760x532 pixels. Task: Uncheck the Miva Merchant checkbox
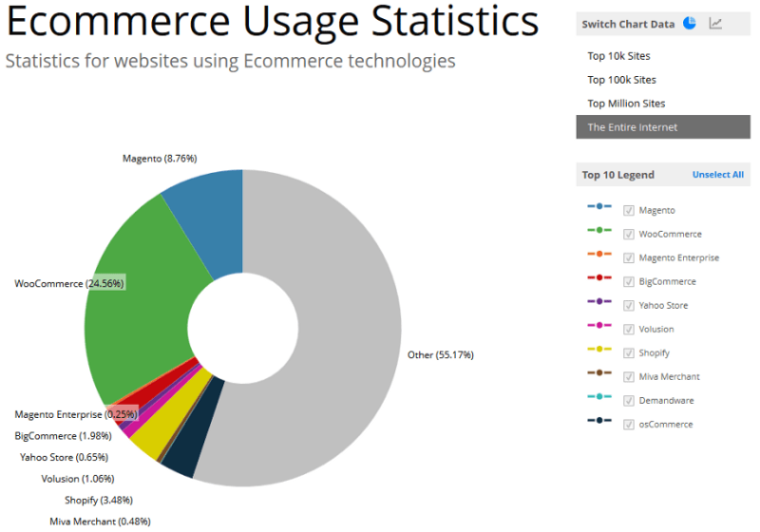tap(628, 376)
